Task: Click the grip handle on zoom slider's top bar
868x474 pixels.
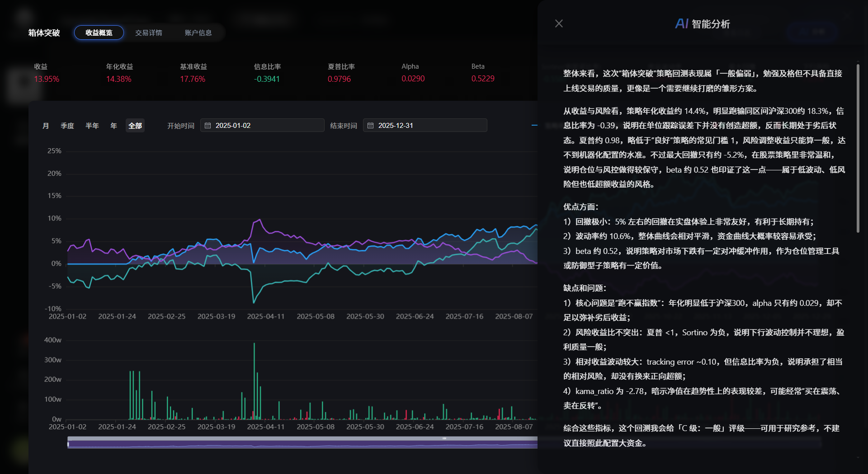Action: [444, 438]
